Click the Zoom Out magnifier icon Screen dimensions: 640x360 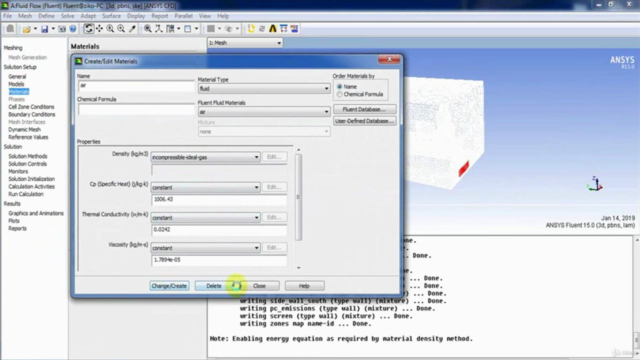pyautogui.click(x=121, y=29)
